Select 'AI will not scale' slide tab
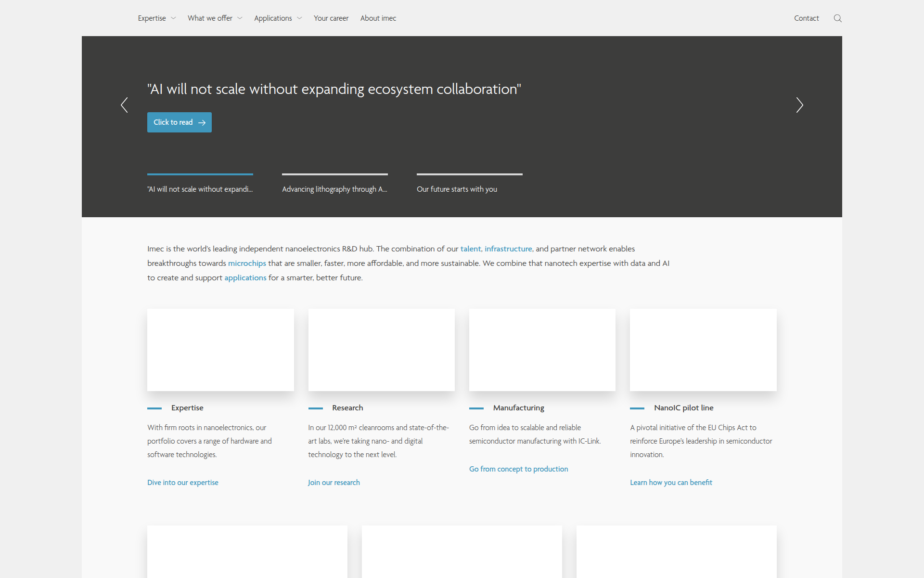Screen dimensions: 924x578 [200, 184]
